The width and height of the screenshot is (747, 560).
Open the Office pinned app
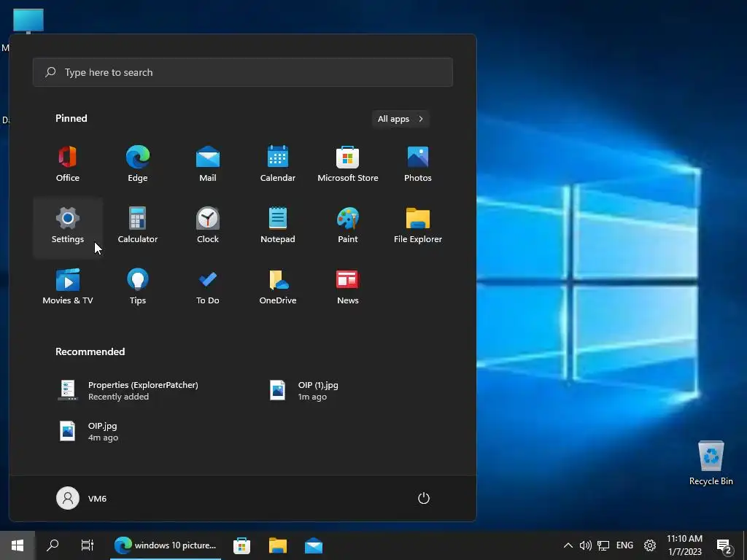coord(68,164)
